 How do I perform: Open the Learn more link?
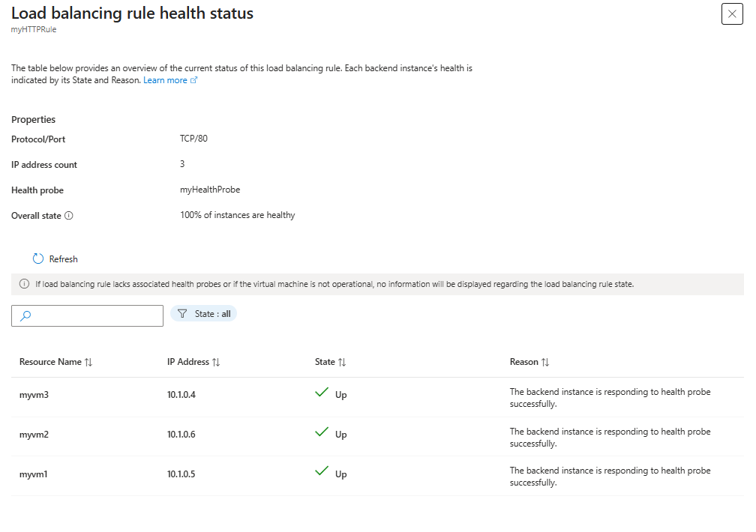(x=165, y=80)
